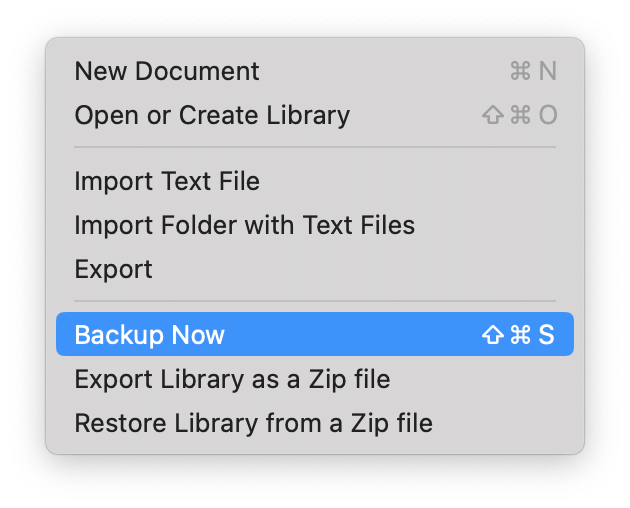The height and width of the screenshot is (508, 630).
Task: Choose New Document from the menu
Action: [315, 71]
